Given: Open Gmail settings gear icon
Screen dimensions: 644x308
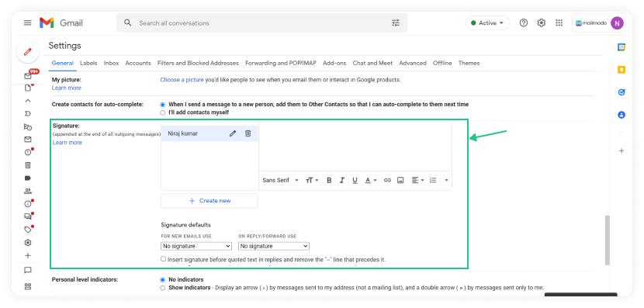Looking at the screenshot, I should 542,23.
